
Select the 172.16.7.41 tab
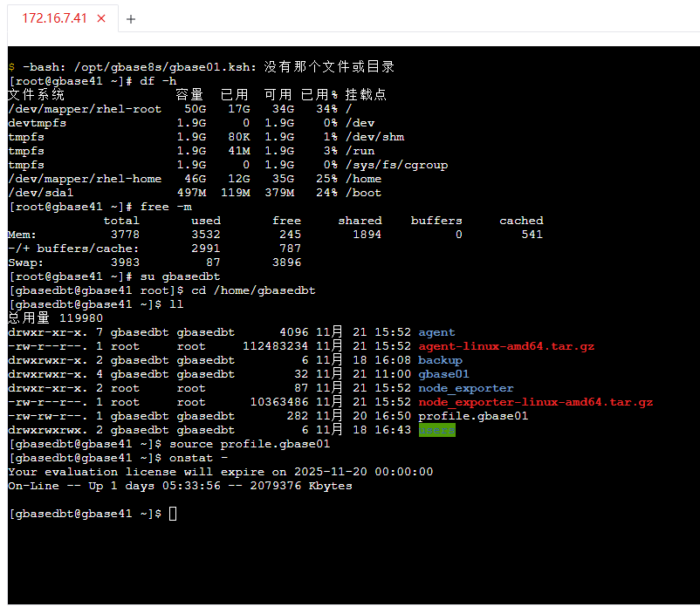[x=54, y=18]
